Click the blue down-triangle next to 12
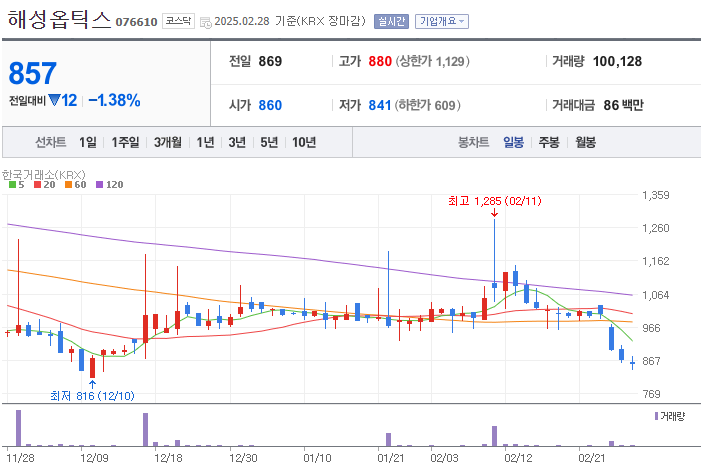 [x=55, y=100]
